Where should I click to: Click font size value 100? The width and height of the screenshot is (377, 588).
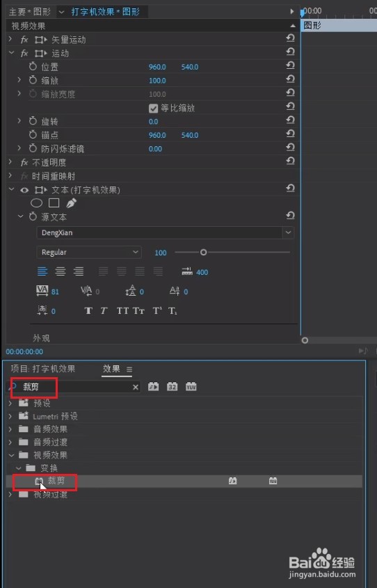coord(161,253)
